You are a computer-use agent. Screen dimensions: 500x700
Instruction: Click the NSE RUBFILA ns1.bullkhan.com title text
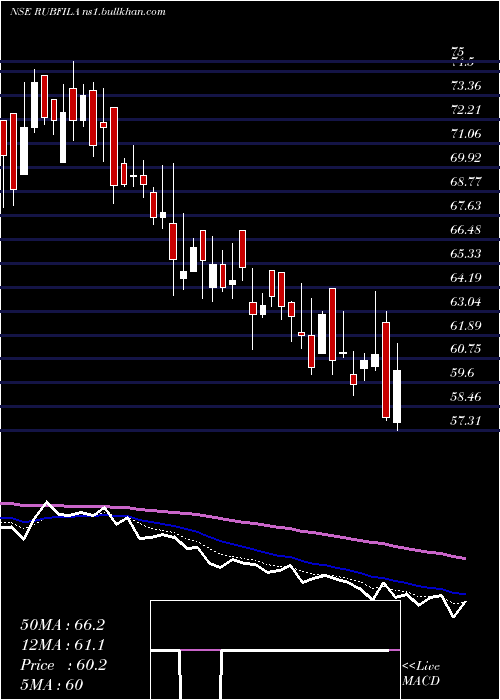pos(88,11)
